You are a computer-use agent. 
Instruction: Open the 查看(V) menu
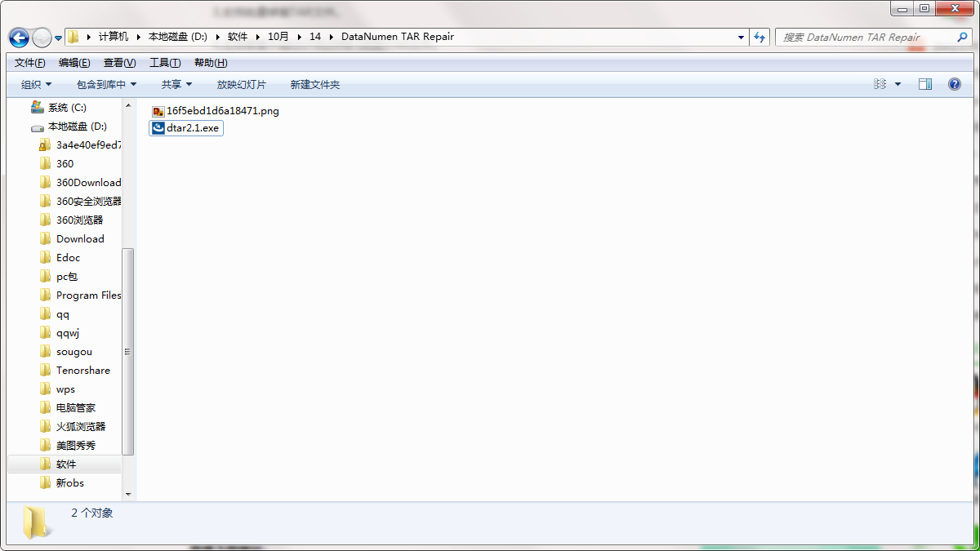(120, 63)
